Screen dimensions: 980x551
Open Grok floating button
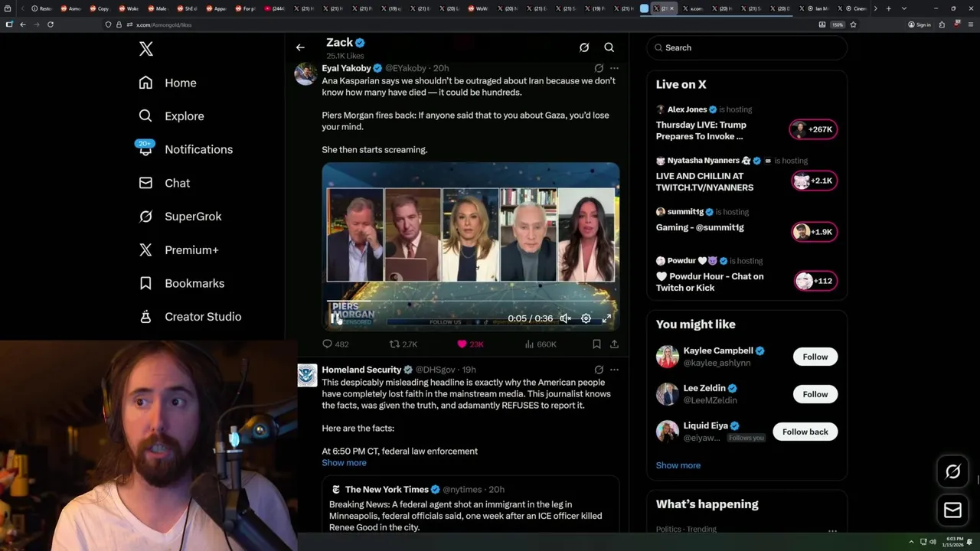coord(952,472)
